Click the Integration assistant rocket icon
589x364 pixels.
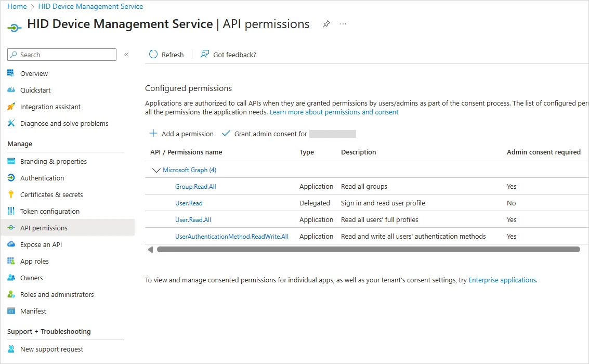pos(11,107)
